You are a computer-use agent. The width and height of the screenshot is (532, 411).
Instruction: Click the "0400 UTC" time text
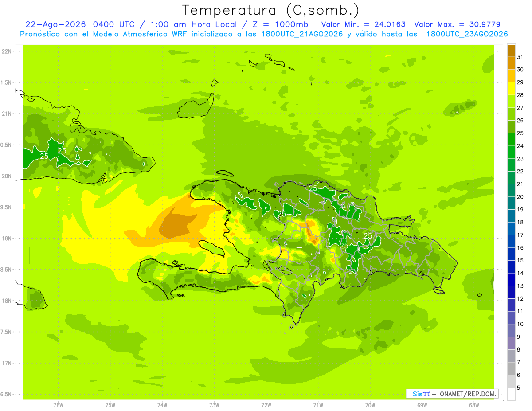(115, 24)
